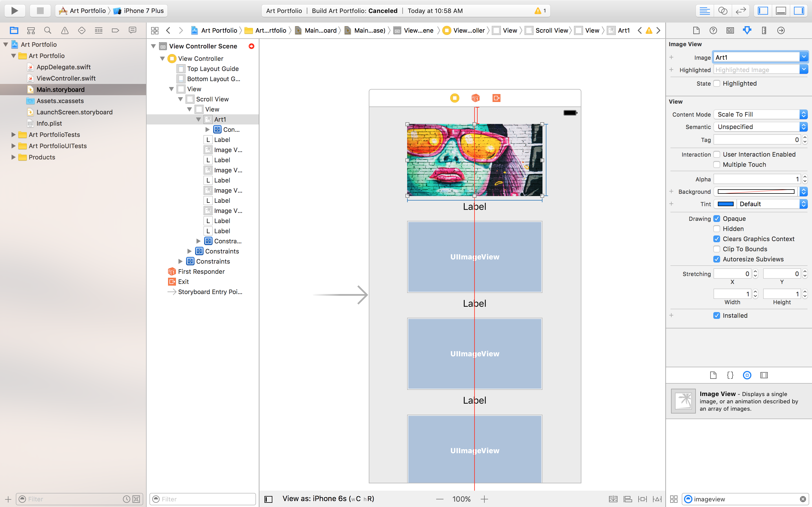This screenshot has height=507, width=812.
Task: Expand the Products folder
Action: [14, 157]
